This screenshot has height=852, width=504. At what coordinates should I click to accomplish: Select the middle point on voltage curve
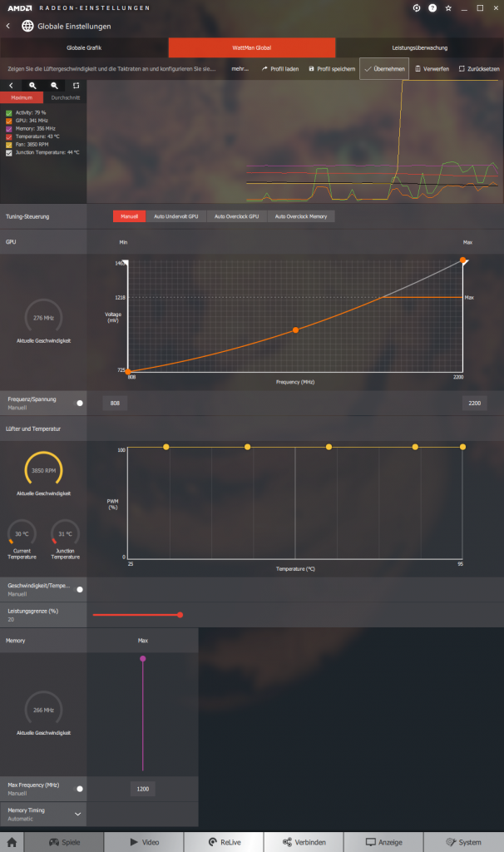click(295, 329)
